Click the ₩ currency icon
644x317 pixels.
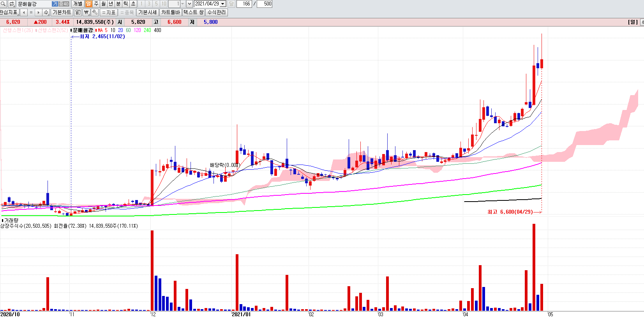pos(86,12)
